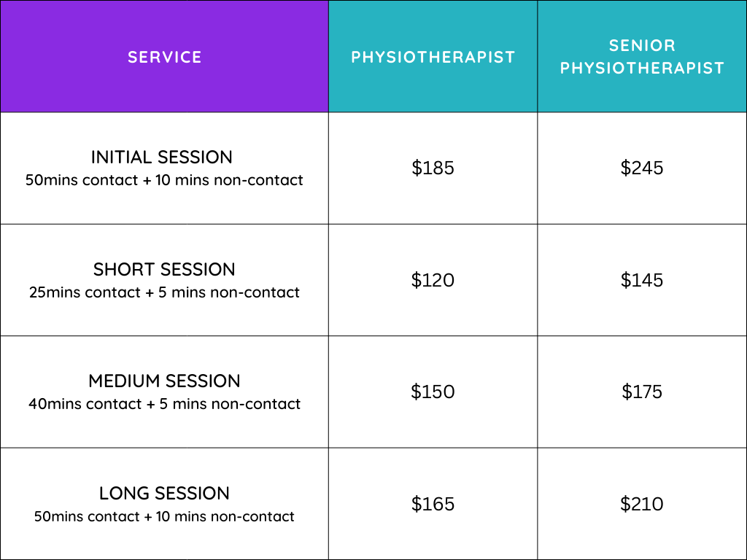Click the SERVICE column header
This screenshot has width=747, height=560.
(x=164, y=57)
